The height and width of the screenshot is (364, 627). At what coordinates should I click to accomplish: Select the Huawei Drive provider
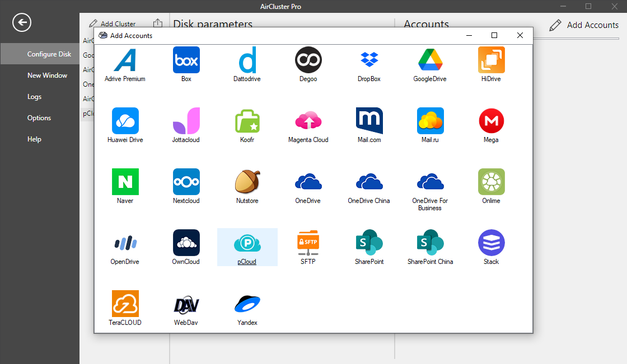point(125,125)
